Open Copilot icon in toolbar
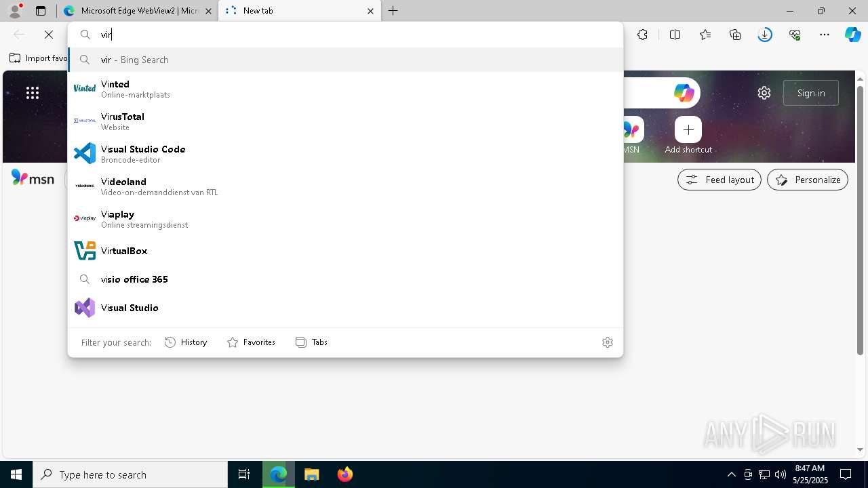868x488 pixels. tap(853, 35)
